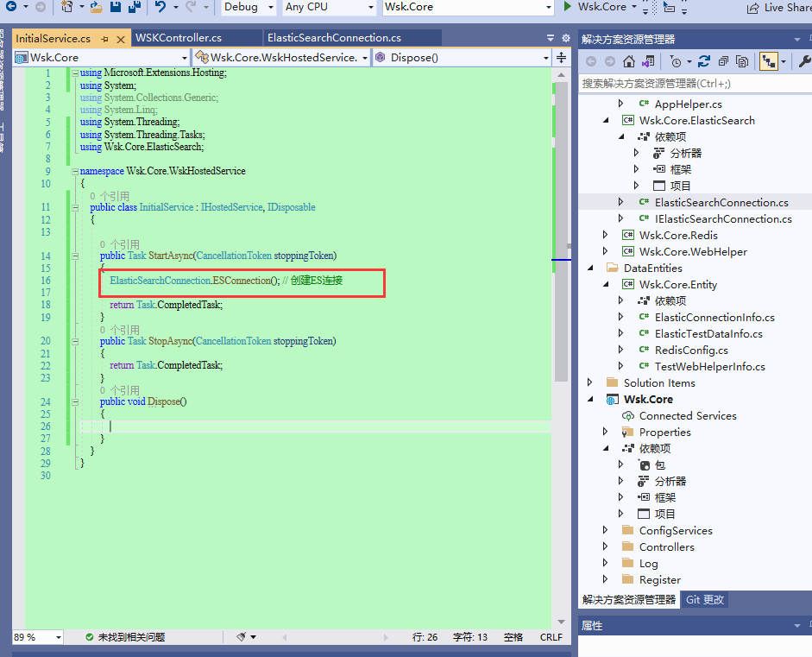Screen dimensions: 812x657
Task: Expand the ConfigServices folder
Action: pyautogui.click(x=604, y=530)
